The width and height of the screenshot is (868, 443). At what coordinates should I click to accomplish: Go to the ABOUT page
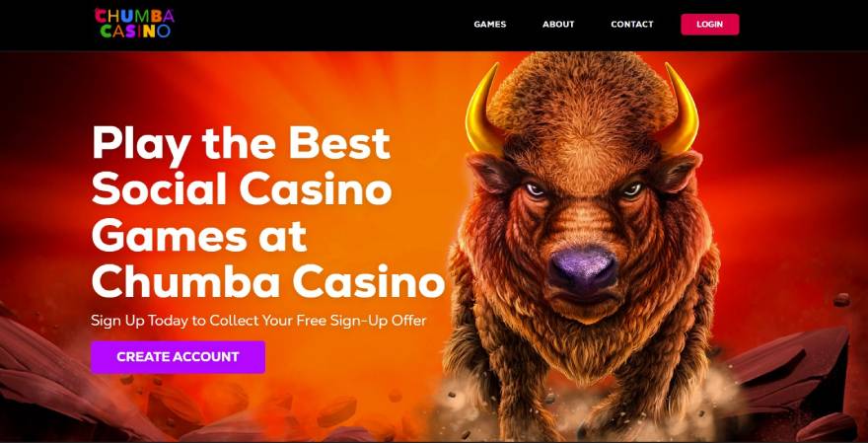click(x=558, y=25)
